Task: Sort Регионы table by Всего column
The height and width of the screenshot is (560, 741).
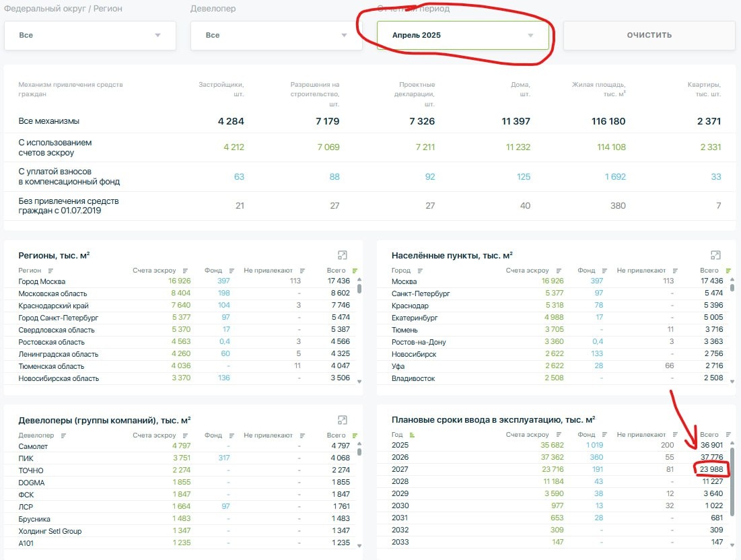Action: (355, 271)
